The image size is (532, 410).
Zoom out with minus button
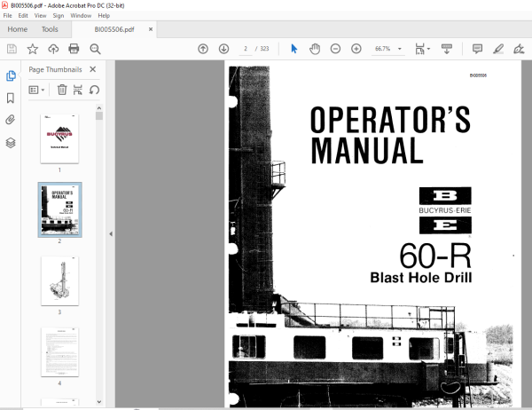[335, 49]
